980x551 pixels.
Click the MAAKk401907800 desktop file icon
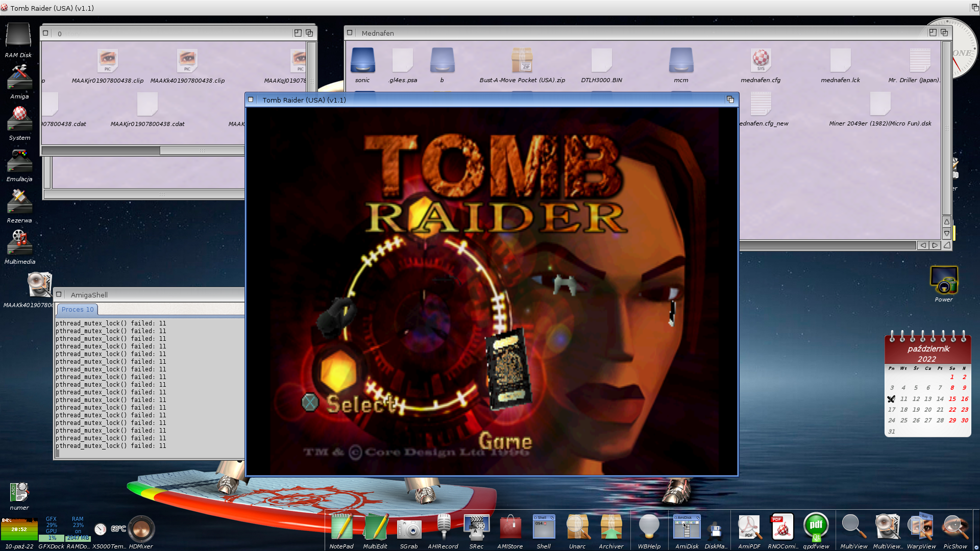[39, 285]
